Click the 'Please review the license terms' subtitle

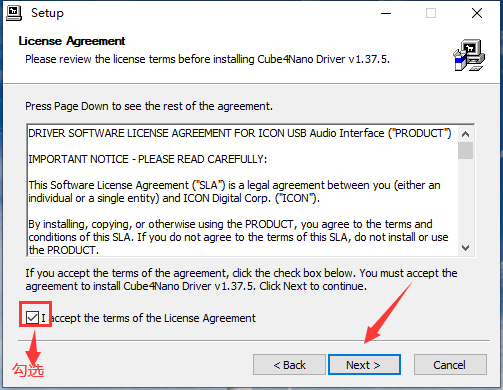tap(207, 59)
